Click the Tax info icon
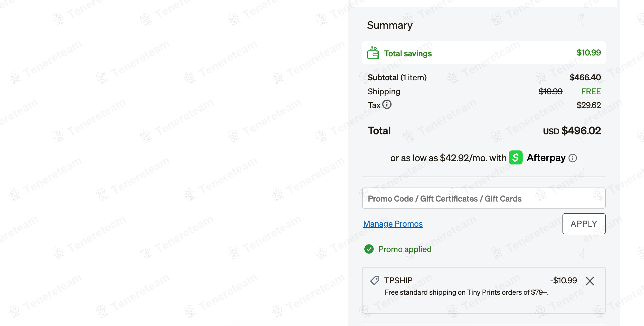This screenshot has width=644, height=326. click(387, 105)
